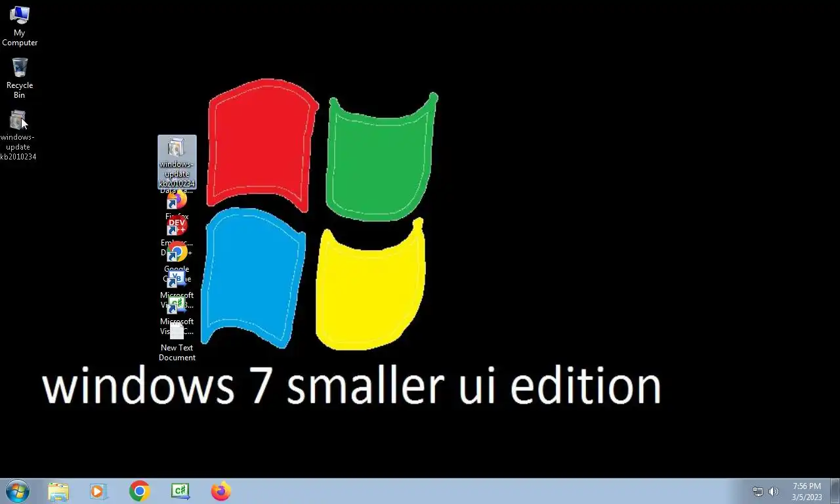Open File Explorer from the taskbar

tap(58, 491)
